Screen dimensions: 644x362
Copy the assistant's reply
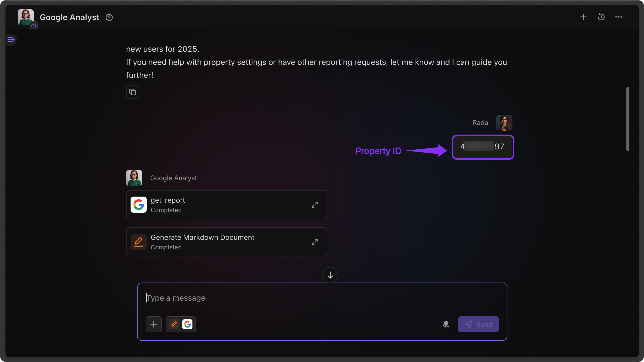(133, 92)
